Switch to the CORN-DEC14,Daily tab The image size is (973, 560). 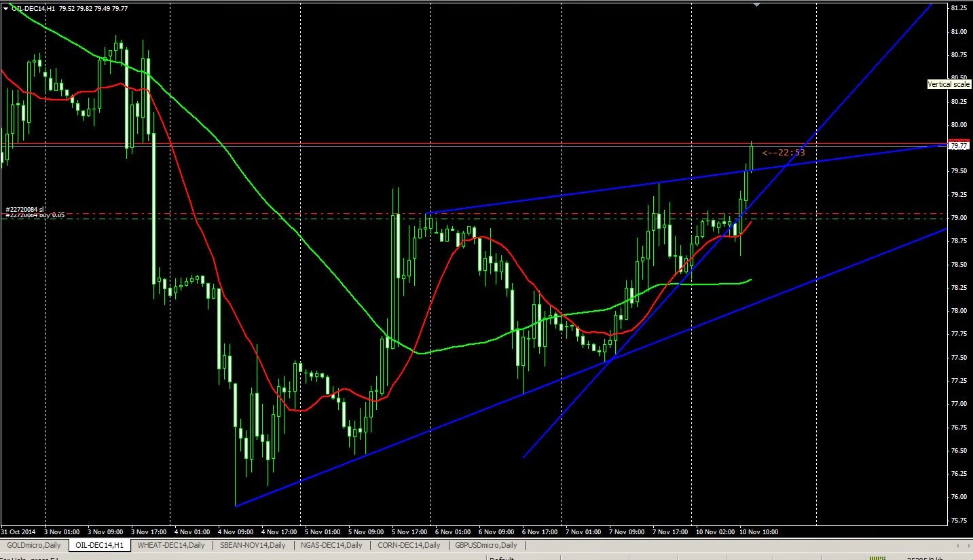tap(409, 545)
